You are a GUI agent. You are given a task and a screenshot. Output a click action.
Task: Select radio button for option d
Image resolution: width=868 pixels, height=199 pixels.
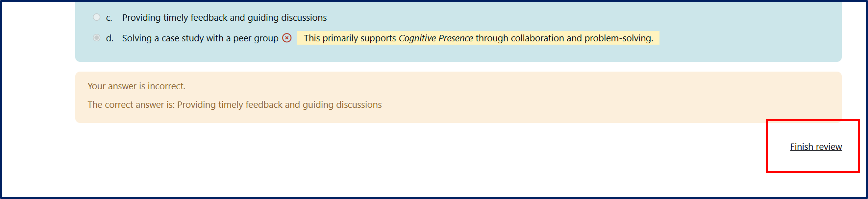(97, 38)
